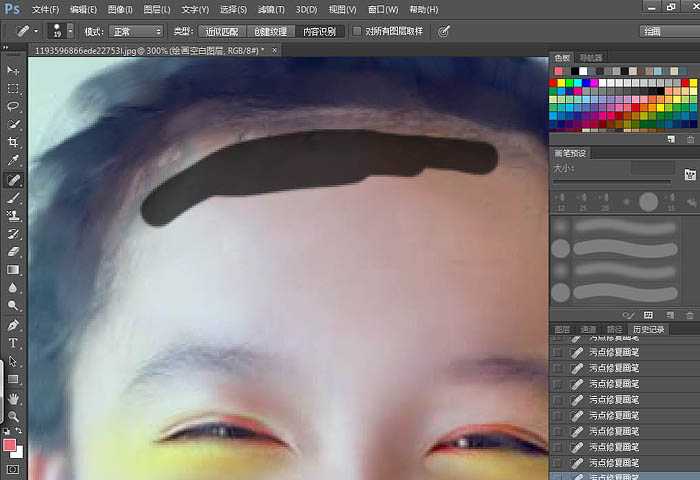Select the Eraser tool
700x480 pixels.
[13, 251]
